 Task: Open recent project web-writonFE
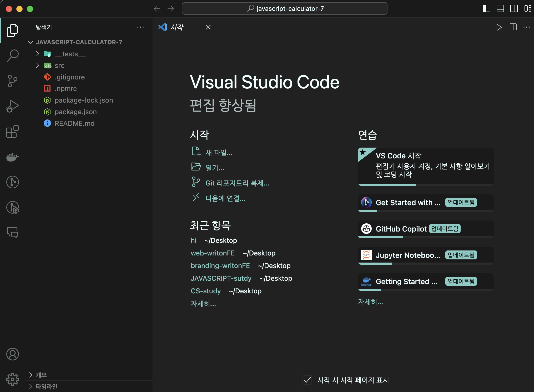pos(213,253)
